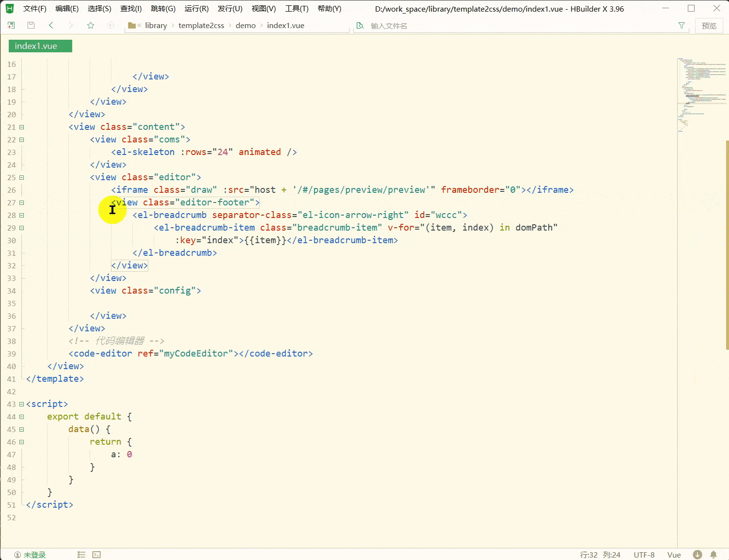This screenshot has height=560, width=729.
Task: Go forward with the right arrow icon
Action: pos(71,25)
